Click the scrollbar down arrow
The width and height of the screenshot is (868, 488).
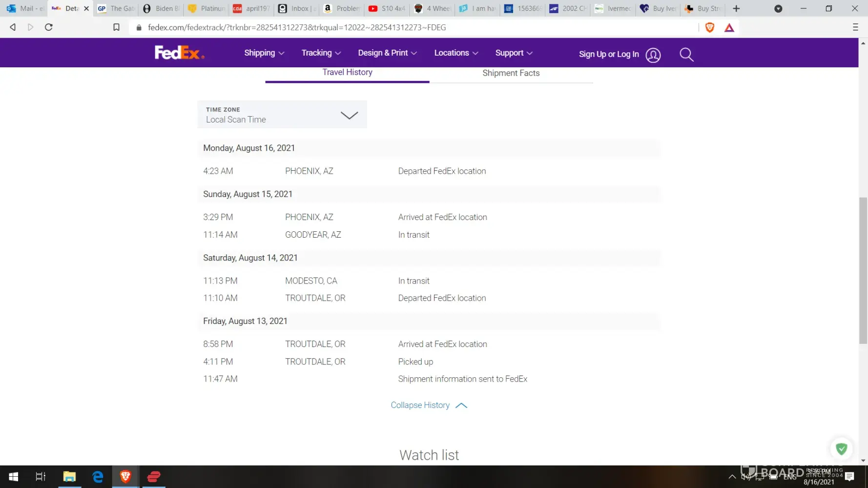click(863, 460)
